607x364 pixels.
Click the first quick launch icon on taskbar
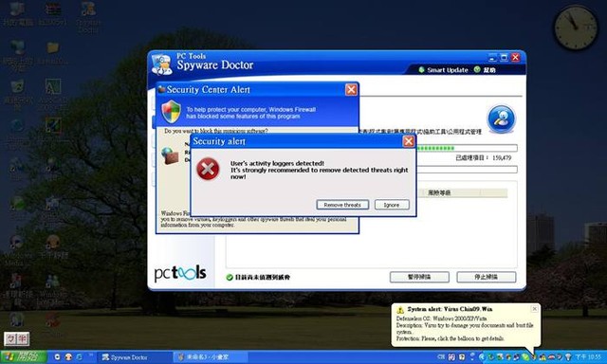coord(57,357)
